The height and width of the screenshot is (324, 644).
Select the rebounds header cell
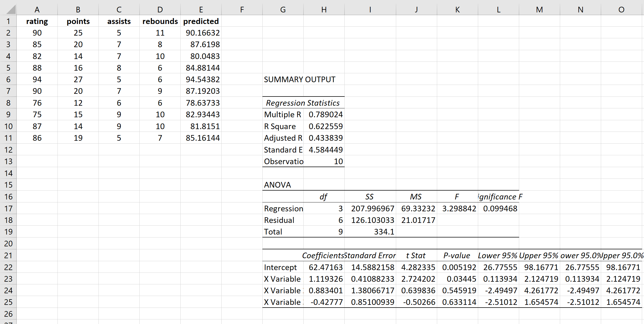[x=160, y=21]
